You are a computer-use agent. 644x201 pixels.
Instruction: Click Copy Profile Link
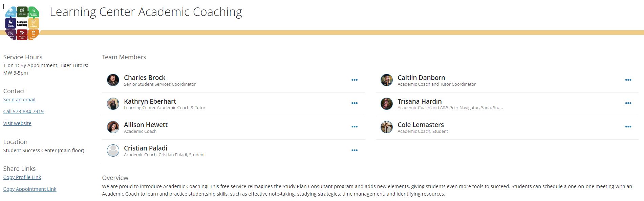tap(22, 177)
